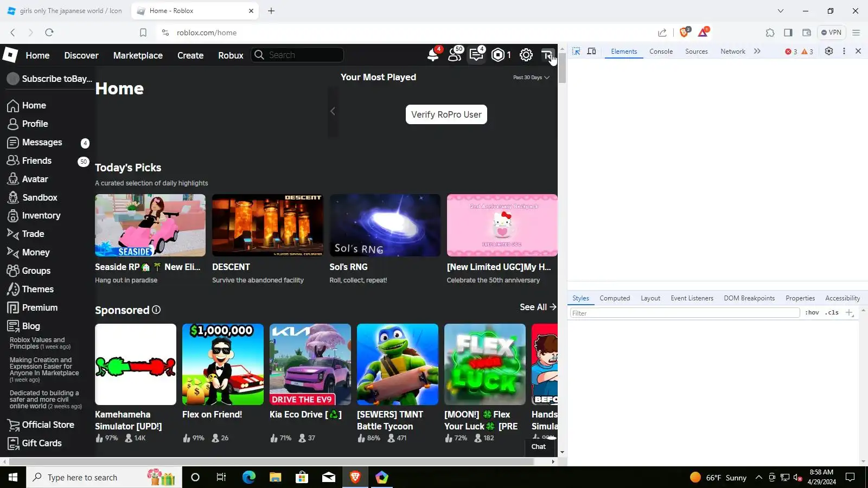Screen dimensions: 868x488
Task: Open browser extensions puzzle icon
Action: 770,33
